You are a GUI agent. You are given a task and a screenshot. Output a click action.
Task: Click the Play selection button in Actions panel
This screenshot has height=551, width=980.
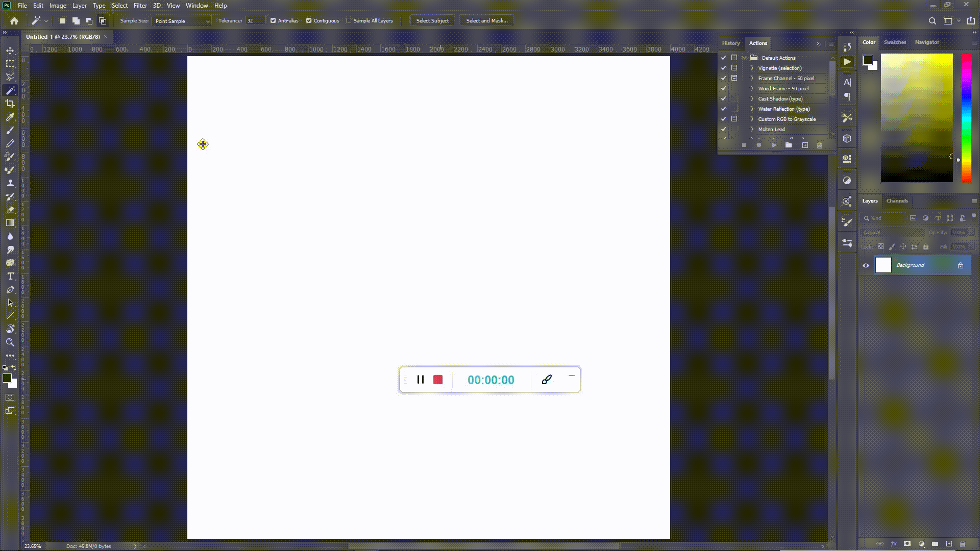pyautogui.click(x=774, y=145)
